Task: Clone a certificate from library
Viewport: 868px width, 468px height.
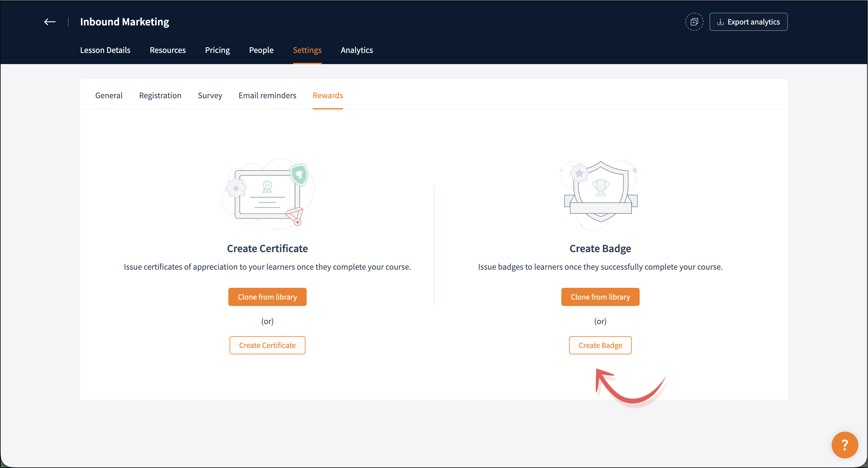Action: [x=267, y=297]
